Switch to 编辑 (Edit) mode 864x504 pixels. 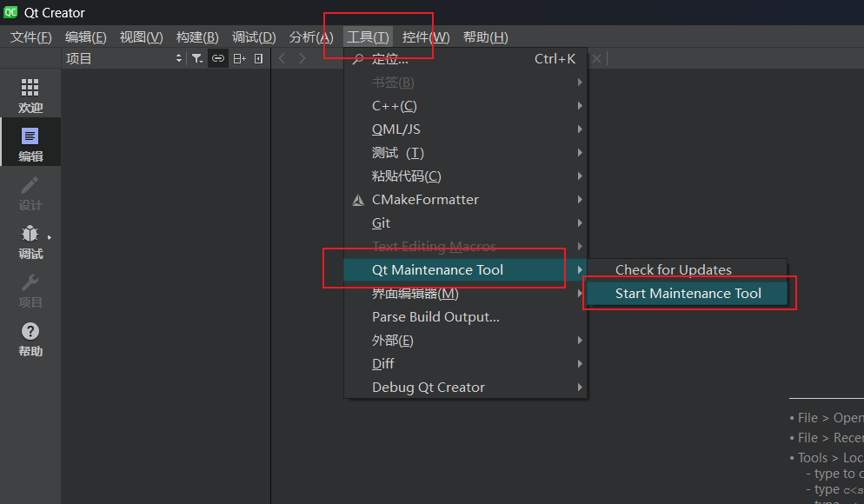click(30, 143)
